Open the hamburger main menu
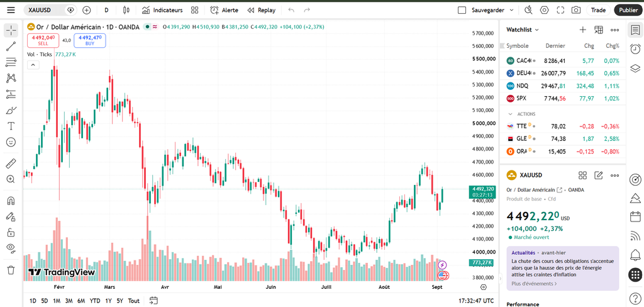This screenshot has width=644, height=307. (11, 10)
